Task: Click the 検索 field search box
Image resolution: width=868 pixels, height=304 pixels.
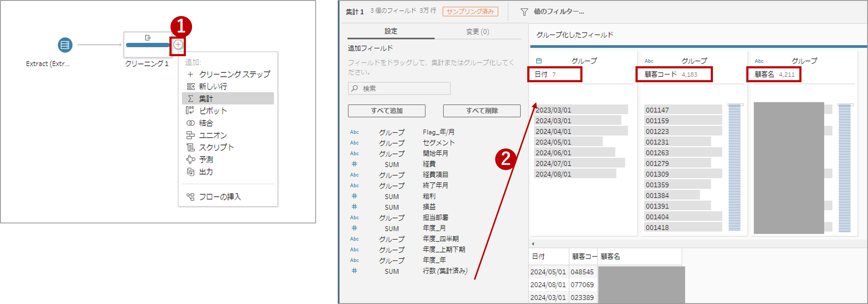Action: pos(399,88)
